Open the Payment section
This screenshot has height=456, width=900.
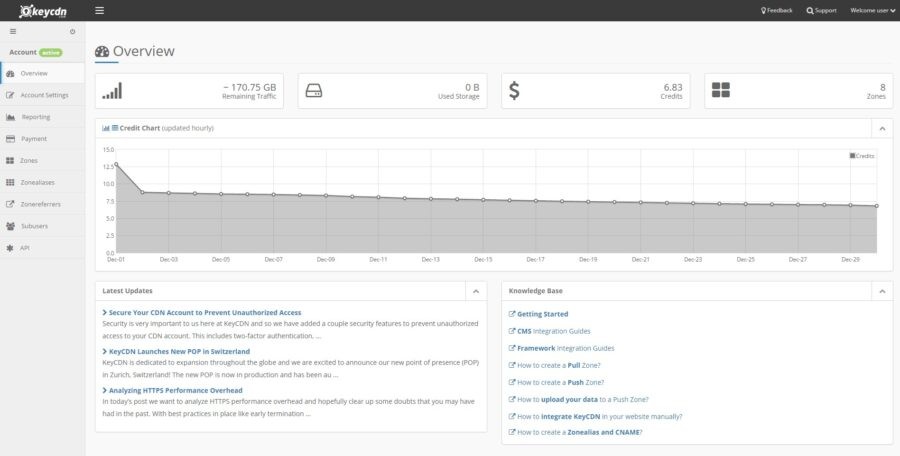(42, 139)
